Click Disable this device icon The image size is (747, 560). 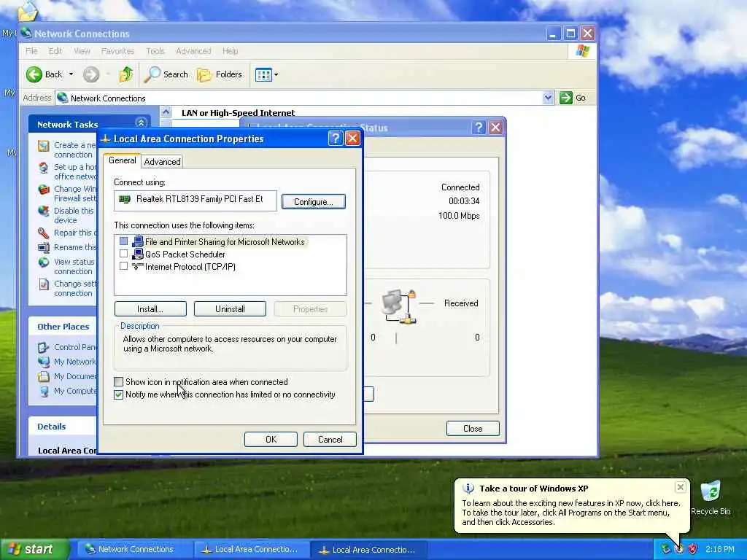[43, 211]
